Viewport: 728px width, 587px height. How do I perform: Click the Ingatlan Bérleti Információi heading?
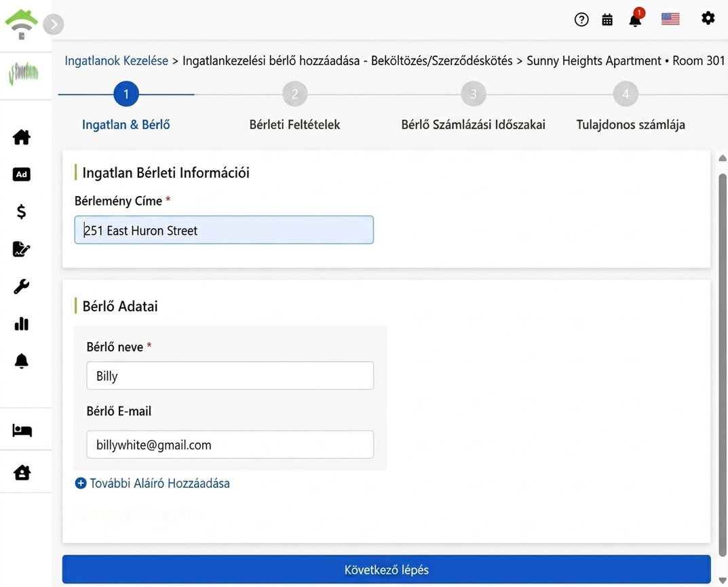click(166, 173)
